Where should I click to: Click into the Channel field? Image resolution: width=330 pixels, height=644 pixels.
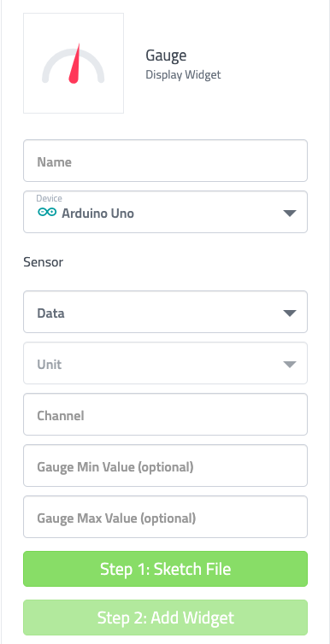[165, 414]
